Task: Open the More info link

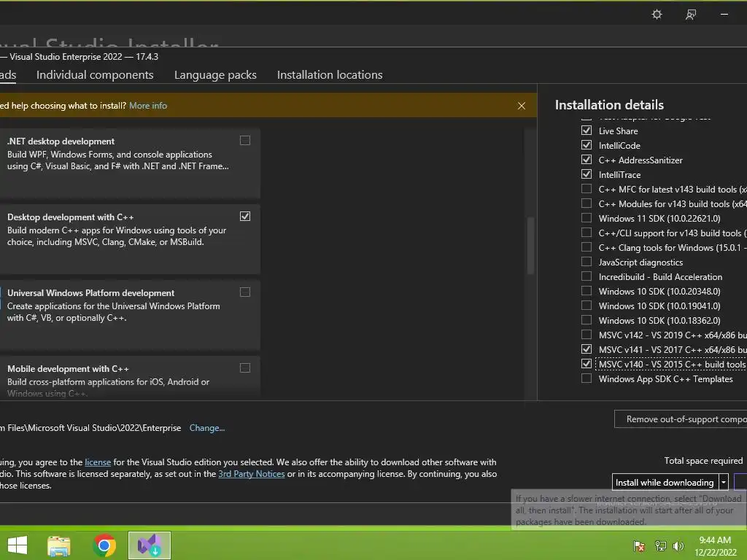Action: pos(148,106)
